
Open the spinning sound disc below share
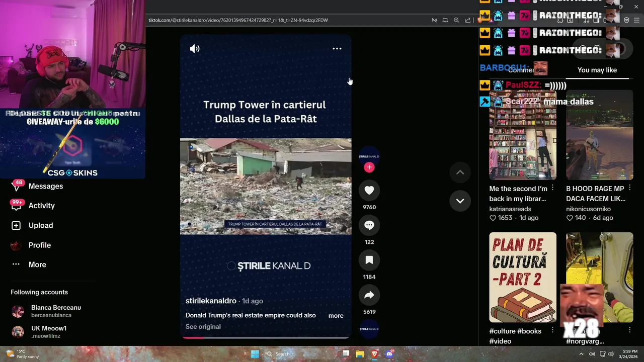click(x=369, y=329)
